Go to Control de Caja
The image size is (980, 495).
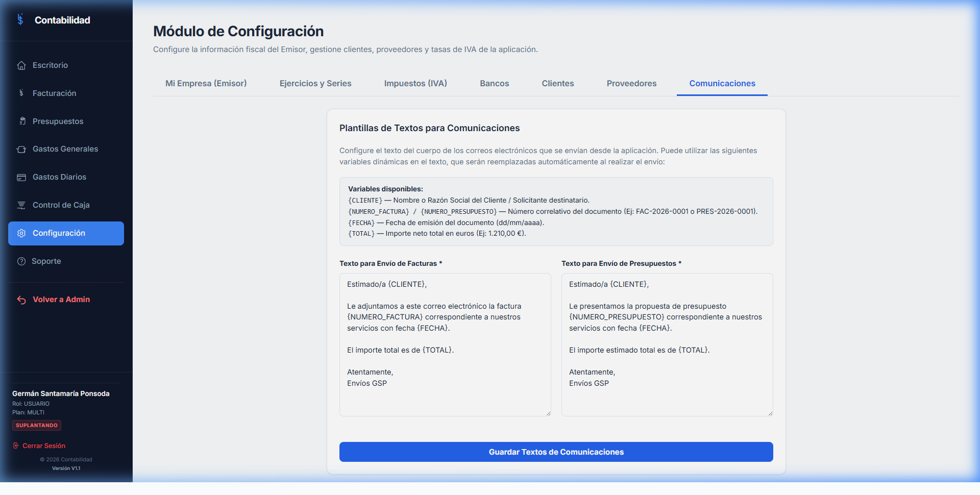[x=66, y=205]
